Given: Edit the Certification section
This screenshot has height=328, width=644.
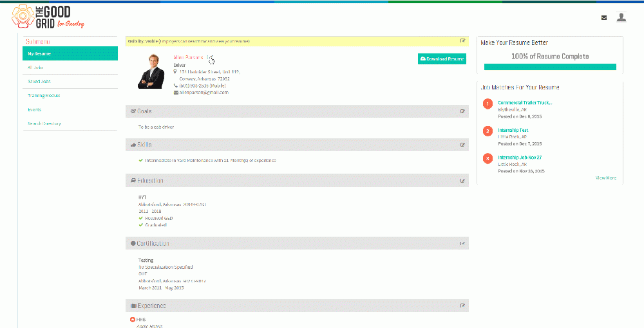Looking at the screenshot, I should (463, 244).
